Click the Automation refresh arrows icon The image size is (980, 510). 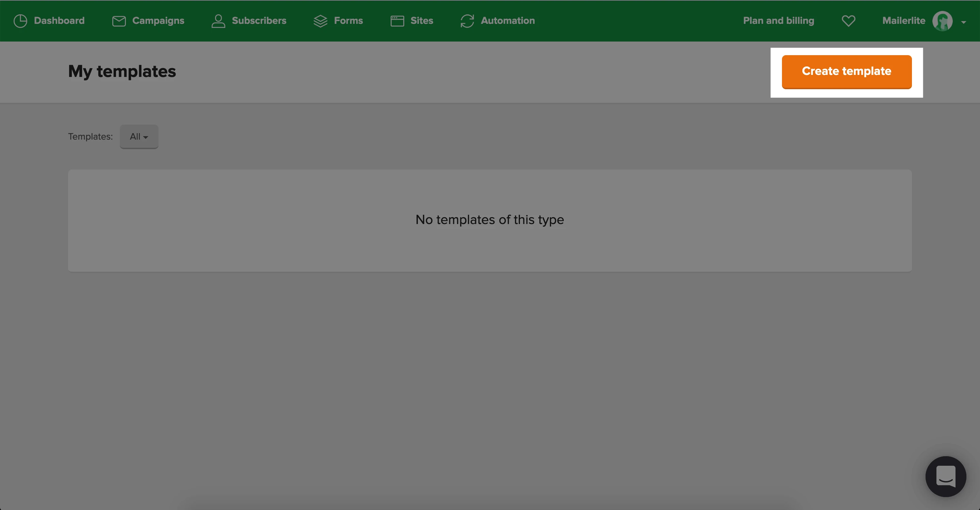(x=467, y=21)
